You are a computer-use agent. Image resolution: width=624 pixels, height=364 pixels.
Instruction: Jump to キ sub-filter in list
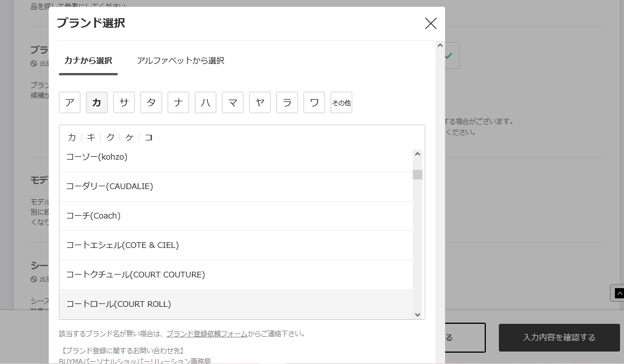click(91, 138)
